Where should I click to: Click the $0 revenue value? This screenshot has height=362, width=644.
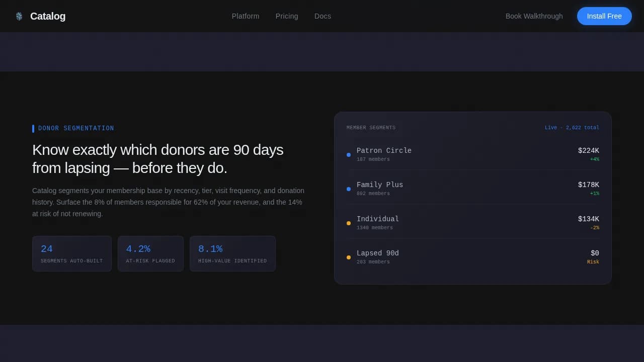pyautogui.click(x=595, y=253)
